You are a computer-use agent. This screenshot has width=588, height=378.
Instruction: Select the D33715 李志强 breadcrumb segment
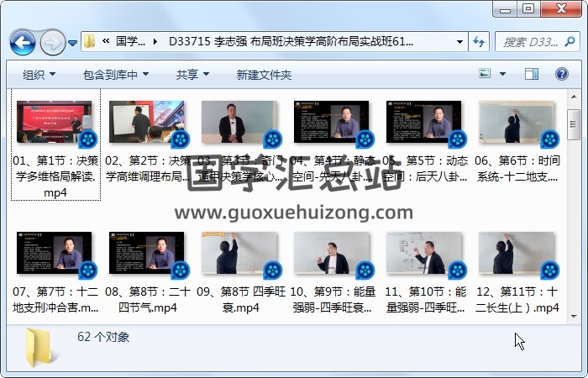click(291, 41)
